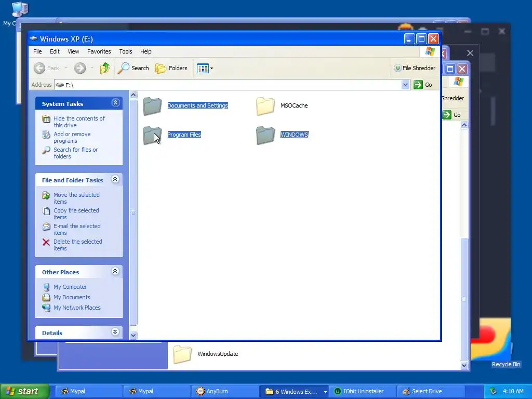Click the clock showing 4:10 AM
The height and width of the screenshot is (399, 532).
[513, 391]
